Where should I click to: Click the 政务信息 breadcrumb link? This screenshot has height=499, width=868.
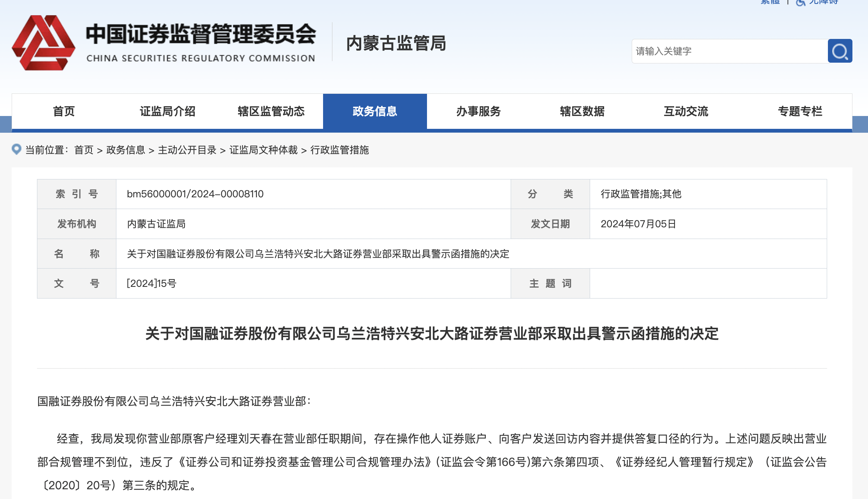tap(125, 150)
